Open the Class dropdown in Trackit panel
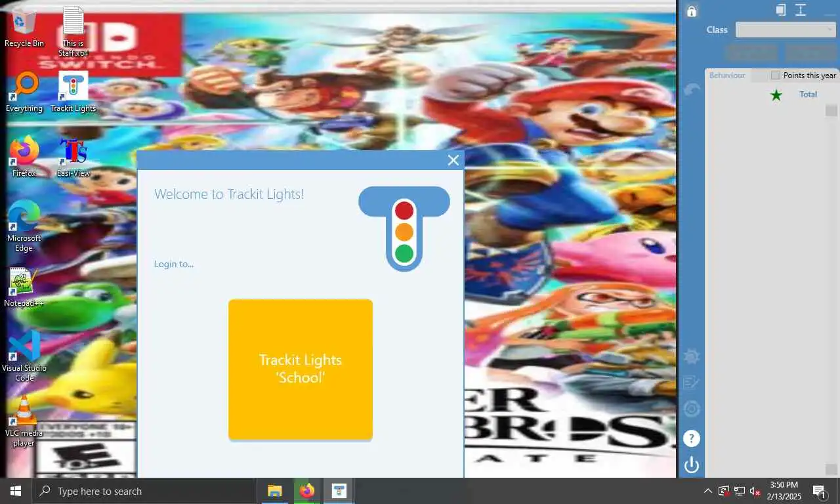Screen dimensions: 840x504 click(786, 30)
